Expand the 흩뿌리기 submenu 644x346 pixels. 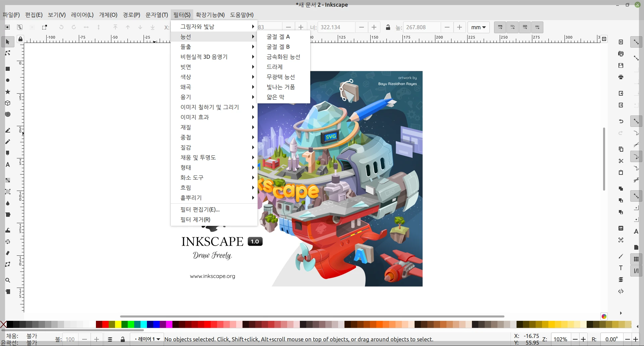214,198
